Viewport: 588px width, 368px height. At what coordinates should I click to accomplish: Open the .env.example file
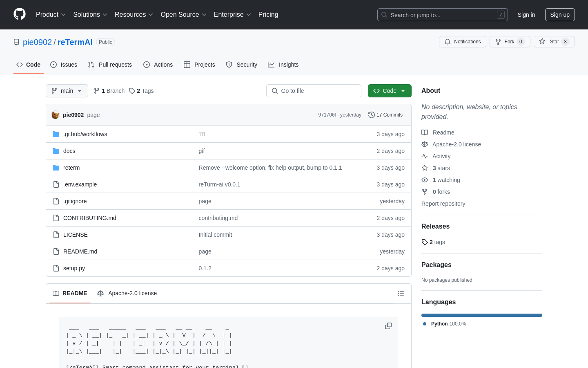(80, 184)
